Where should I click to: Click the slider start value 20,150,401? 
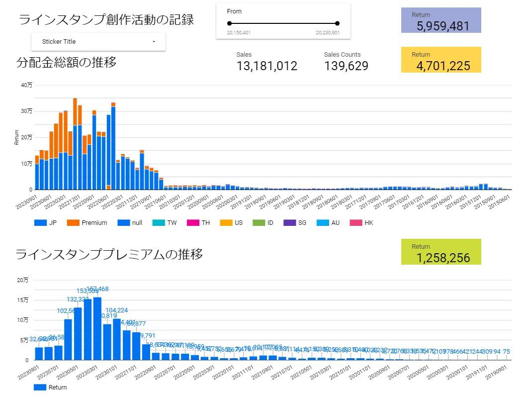(239, 33)
